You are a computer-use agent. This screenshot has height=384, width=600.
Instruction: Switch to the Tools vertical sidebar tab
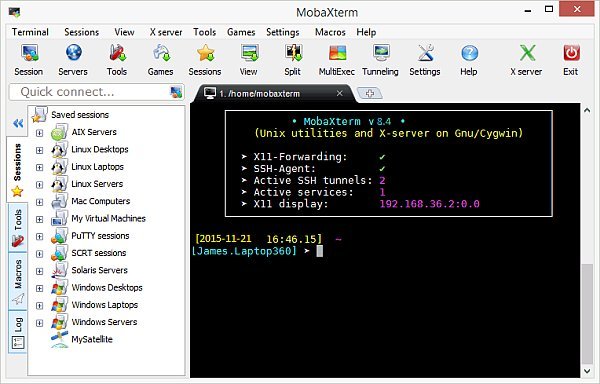click(18, 228)
